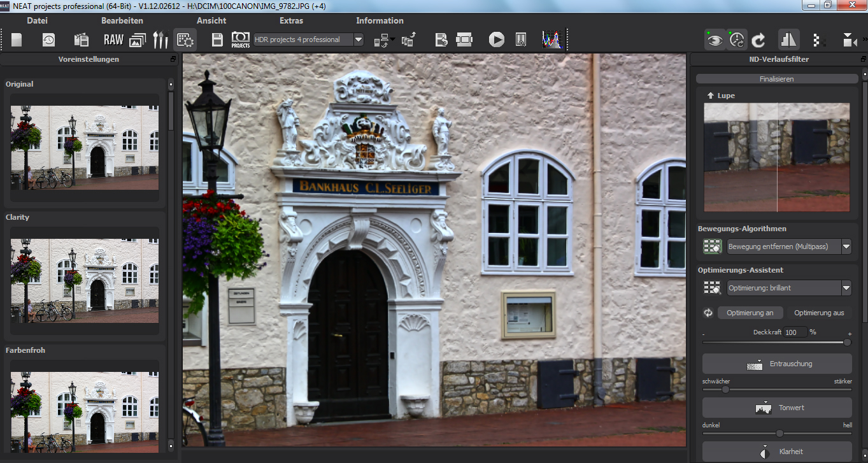Click the devices-sync icon after the projects dropdown
868x463 pixels.
383,40
